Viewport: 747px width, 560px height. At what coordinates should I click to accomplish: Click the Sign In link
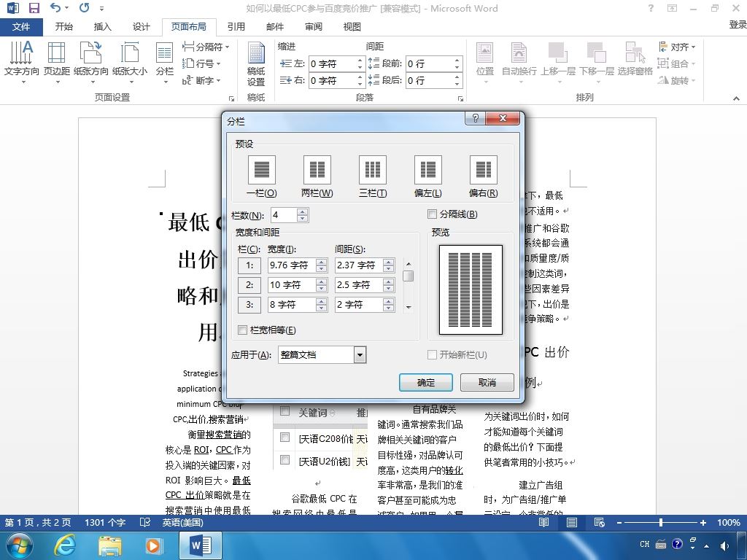(x=738, y=24)
